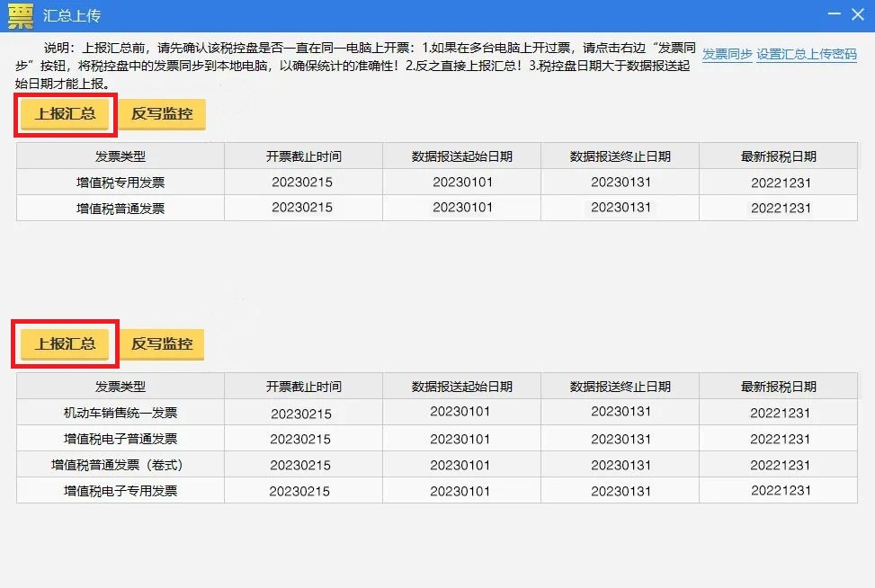The image size is (875, 588).
Task: Click 数据报送起始日期 header in the 增值税专用发票 table
Action: tap(462, 156)
